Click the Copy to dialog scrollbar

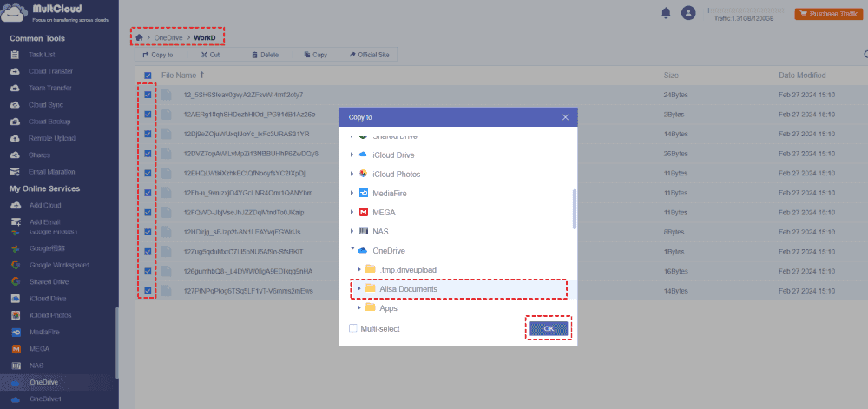click(575, 209)
